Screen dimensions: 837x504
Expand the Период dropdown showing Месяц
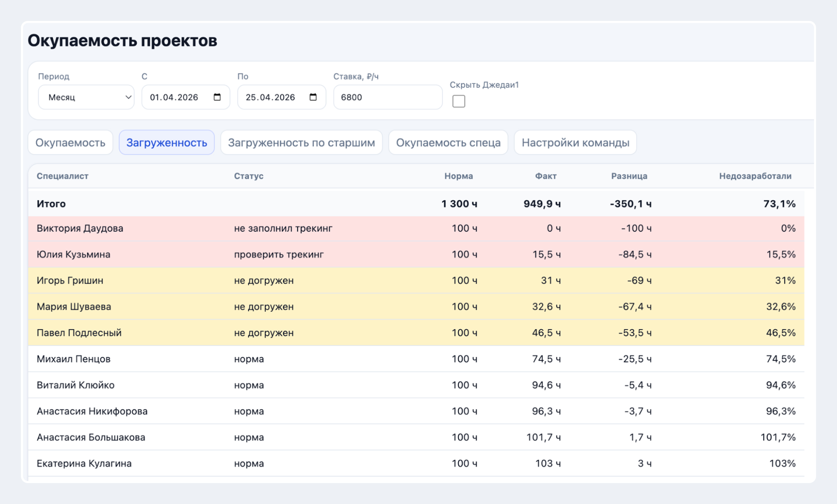pos(86,97)
